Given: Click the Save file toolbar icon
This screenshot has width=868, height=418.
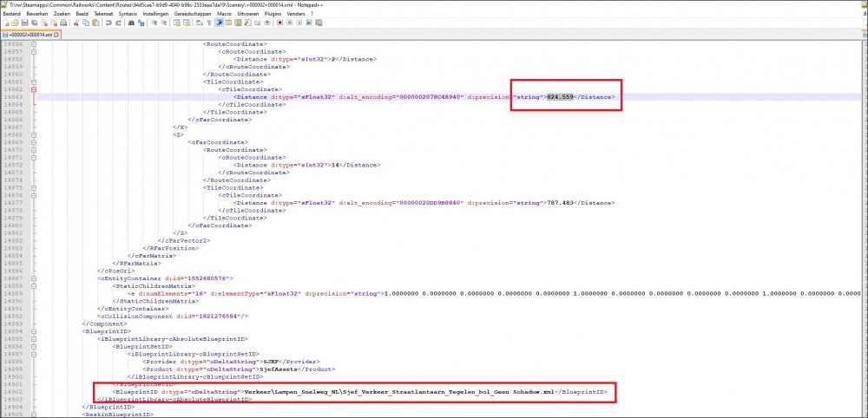Looking at the screenshot, I should (x=26, y=23).
